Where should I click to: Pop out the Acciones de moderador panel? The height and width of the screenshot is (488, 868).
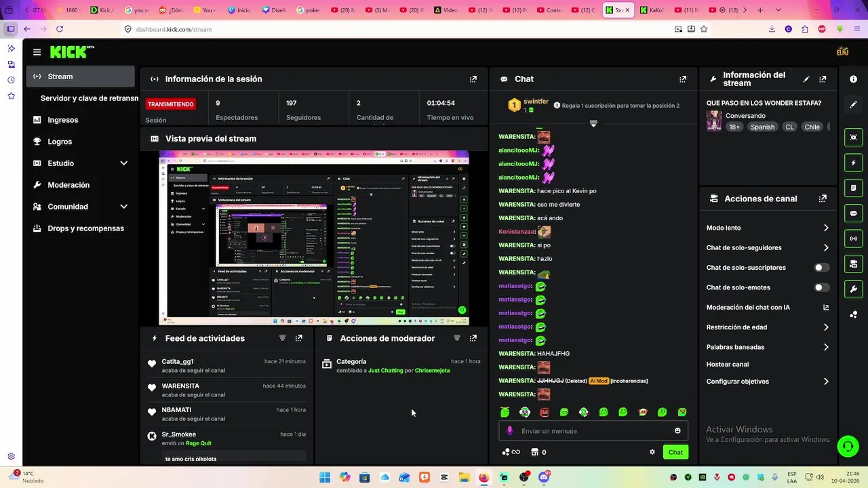click(x=473, y=338)
